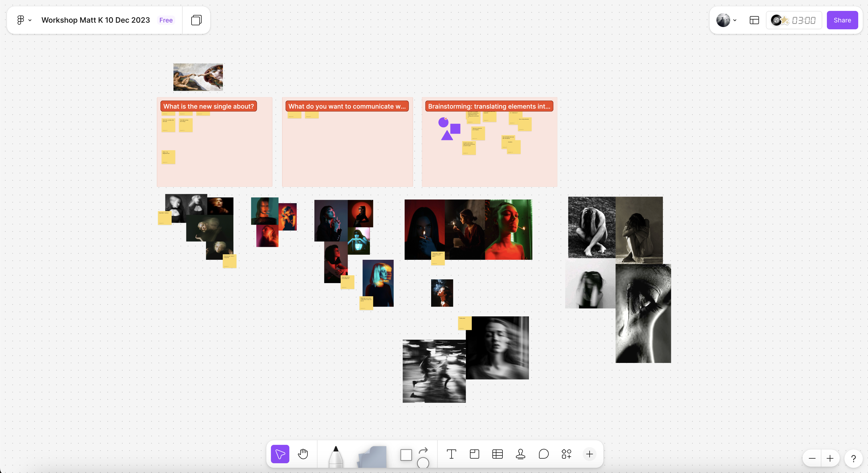Toggle the pages panel icon
This screenshot has height=473, width=868.
pyautogui.click(x=196, y=20)
